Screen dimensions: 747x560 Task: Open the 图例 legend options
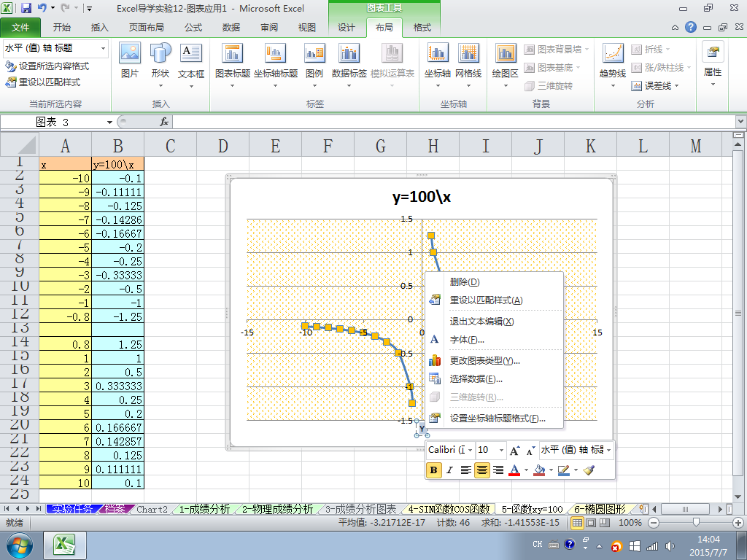click(314, 65)
